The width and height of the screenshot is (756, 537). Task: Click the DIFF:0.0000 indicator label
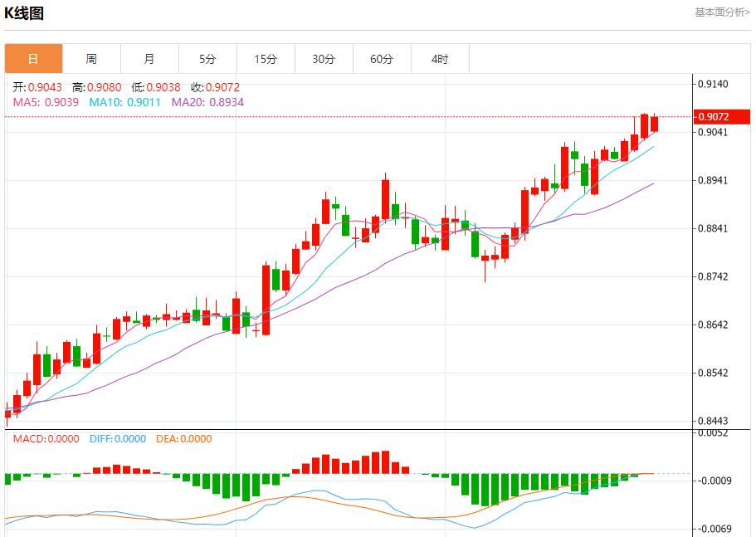coord(118,439)
